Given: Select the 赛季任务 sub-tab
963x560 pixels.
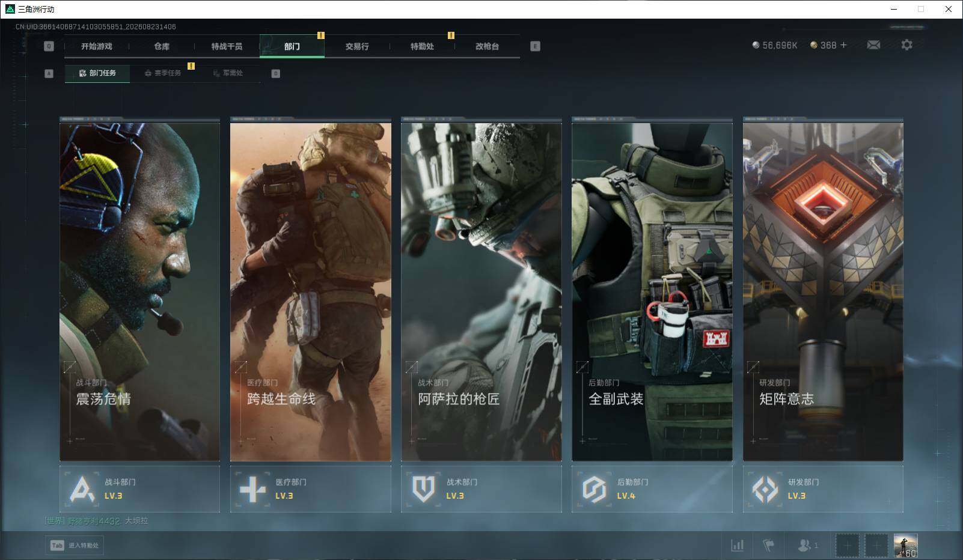Looking at the screenshot, I should click(x=162, y=73).
